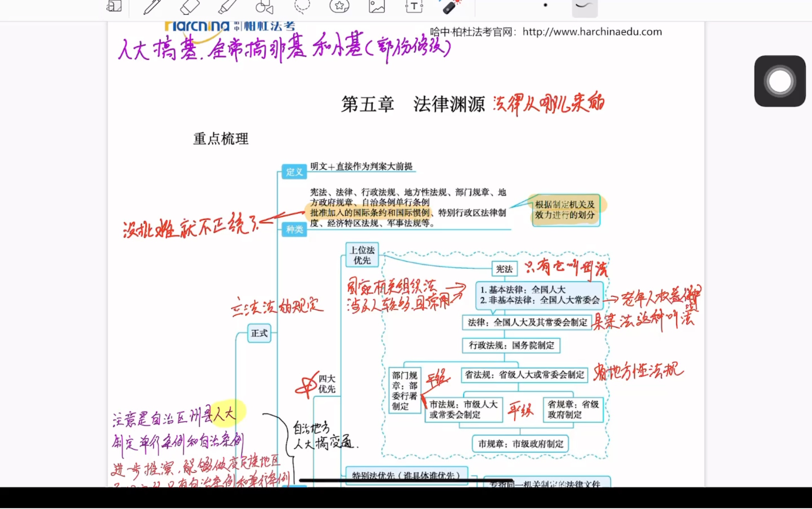Image resolution: width=812 pixels, height=509 pixels.
Task: Click the 非基本法律：全国人大常委会 line
Action: (539, 300)
